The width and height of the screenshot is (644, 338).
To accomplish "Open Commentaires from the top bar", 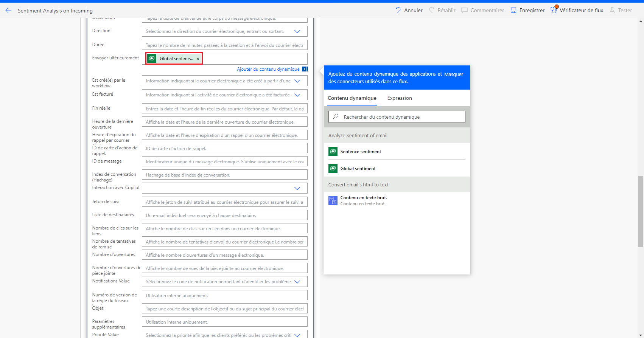I will tap(483, 10).
